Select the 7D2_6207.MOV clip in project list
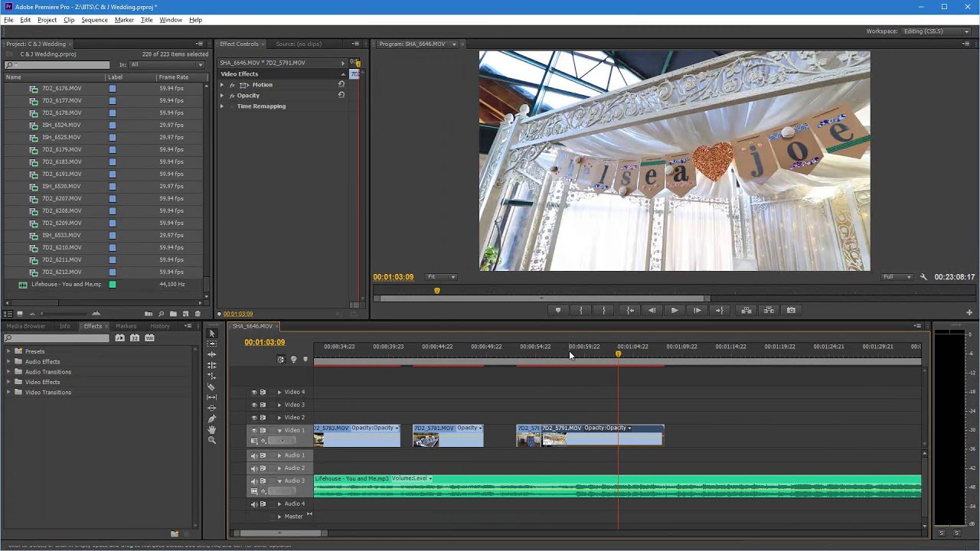This screenshot has height=551, width=980. point(62,199)
